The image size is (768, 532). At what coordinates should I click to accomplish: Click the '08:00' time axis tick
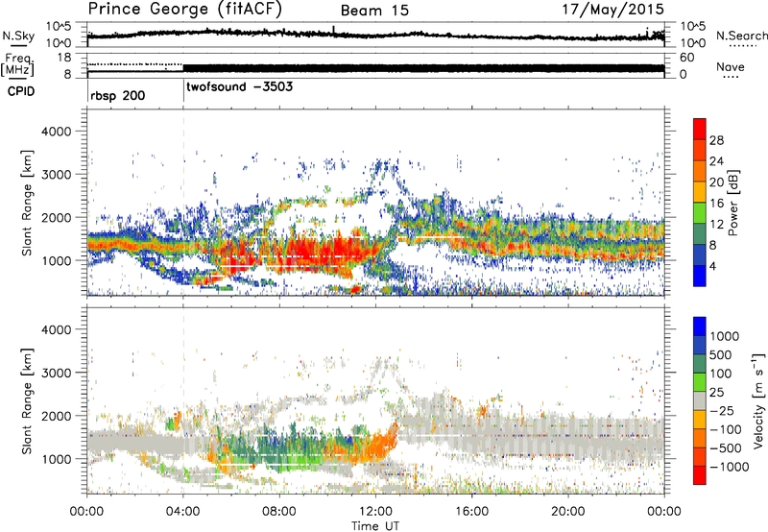279,512
